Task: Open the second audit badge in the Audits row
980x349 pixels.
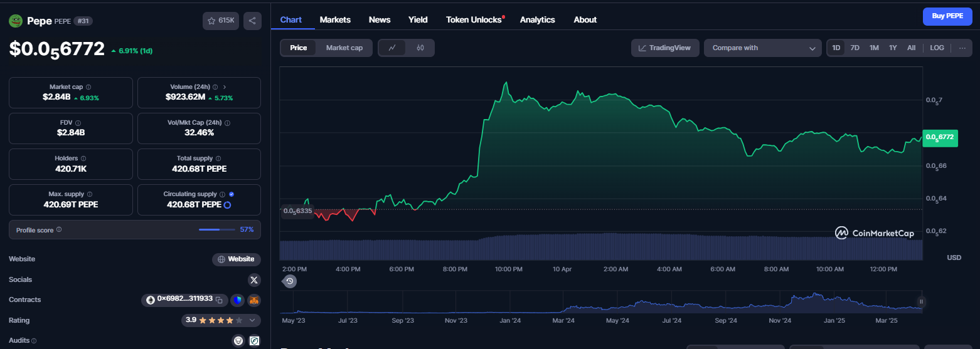Action: pyautogui.click(x=254, y=341)
